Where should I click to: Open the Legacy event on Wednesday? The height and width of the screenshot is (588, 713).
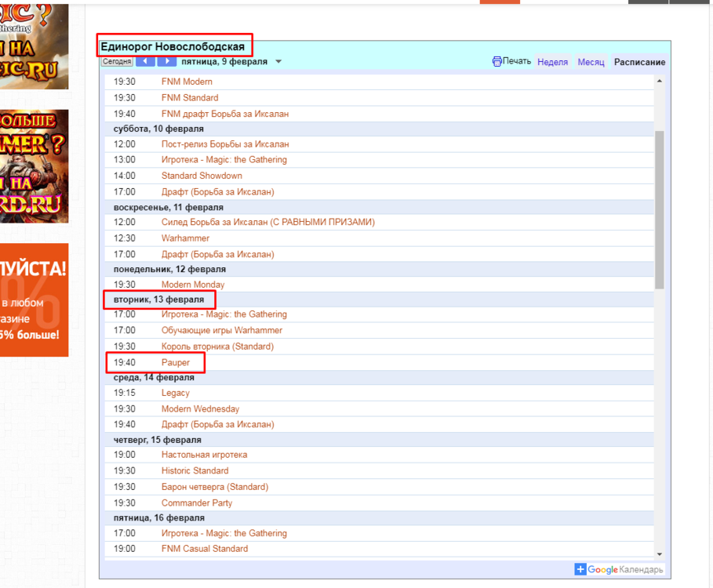click(175, 393)
